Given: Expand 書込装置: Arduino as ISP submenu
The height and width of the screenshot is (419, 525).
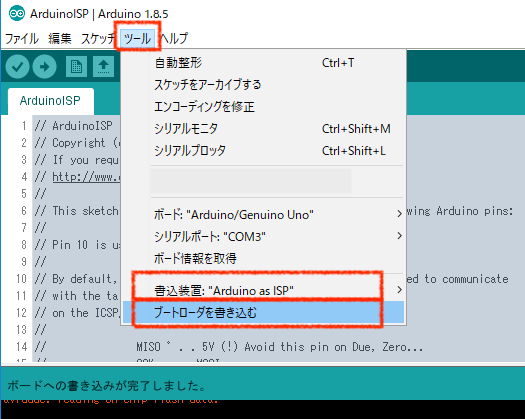Looking at the screenshot, I should (x=263, y=290).
